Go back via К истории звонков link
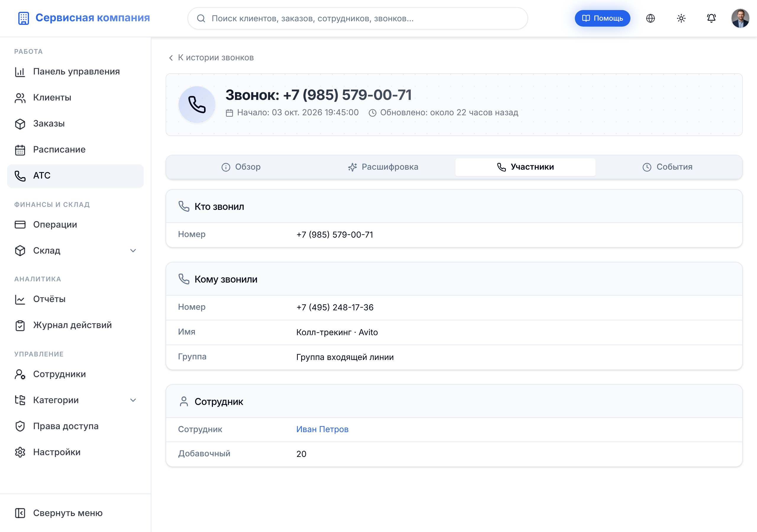Screen dimensions: 757x532 coord(211,58)
